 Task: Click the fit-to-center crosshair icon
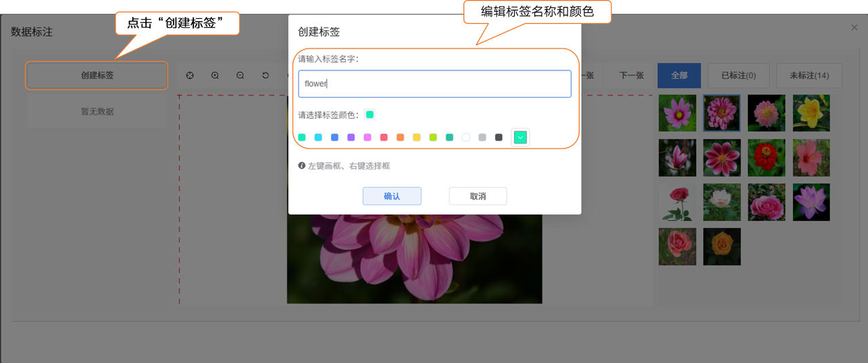point(190,76)
